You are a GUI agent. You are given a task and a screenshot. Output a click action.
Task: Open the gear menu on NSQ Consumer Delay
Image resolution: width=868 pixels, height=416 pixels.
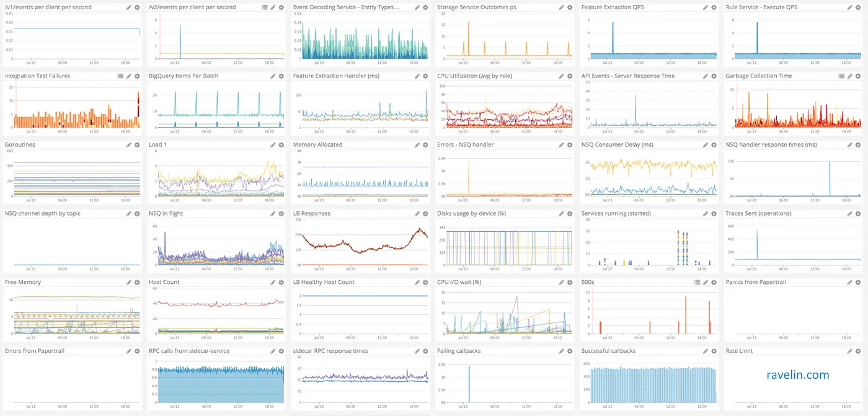click(714, 144)
